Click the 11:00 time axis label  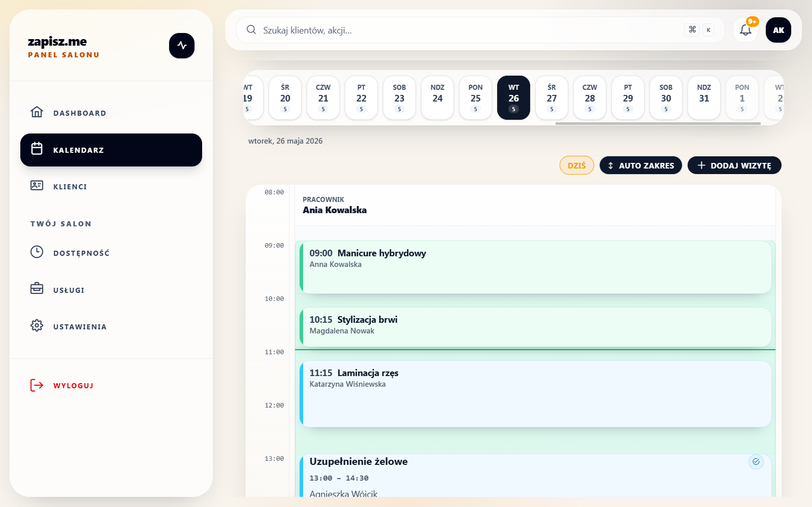pyautogui.click(x=274, y=352)
